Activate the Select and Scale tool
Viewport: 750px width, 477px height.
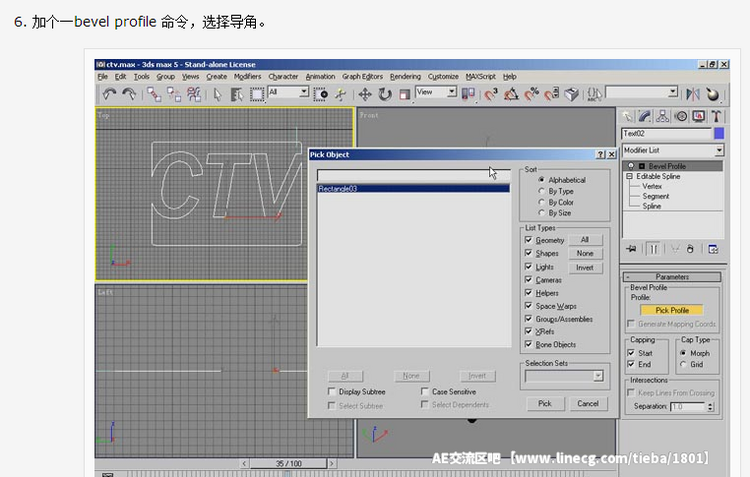click(405, 94)
